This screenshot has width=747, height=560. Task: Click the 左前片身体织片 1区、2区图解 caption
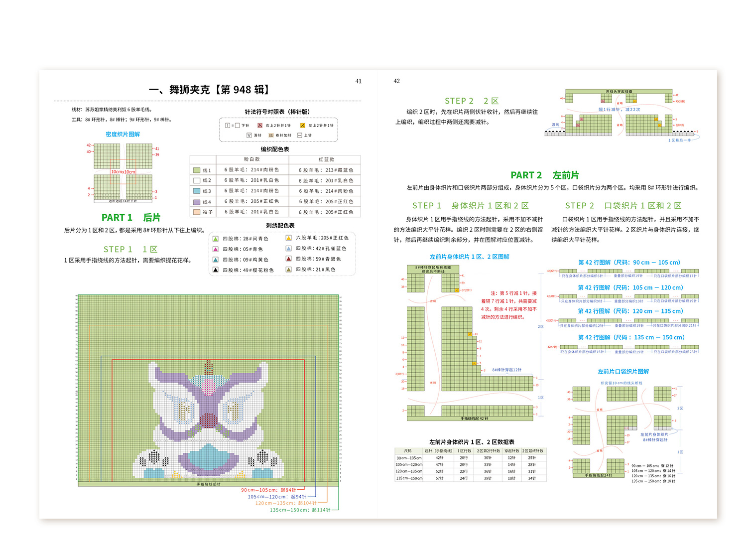[470, 257]
